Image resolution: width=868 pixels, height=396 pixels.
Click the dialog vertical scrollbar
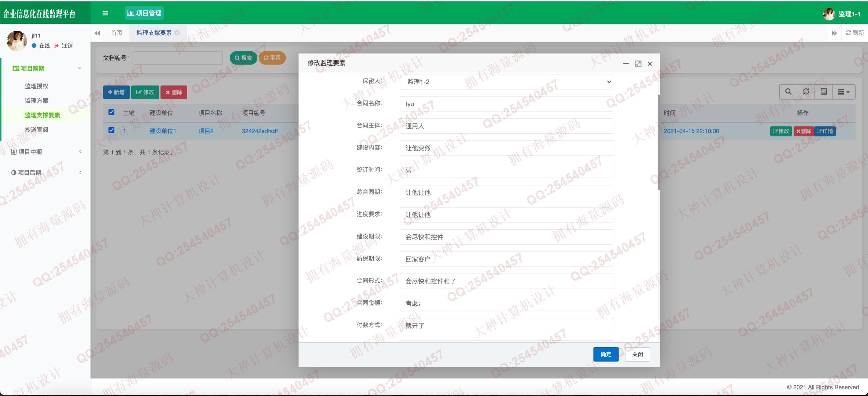tap(658, 142)
